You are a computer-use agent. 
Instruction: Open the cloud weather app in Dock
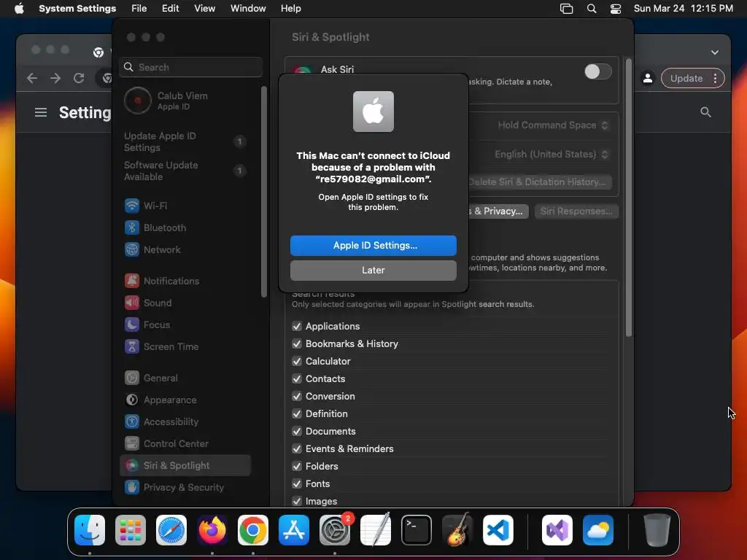(598, 530)
